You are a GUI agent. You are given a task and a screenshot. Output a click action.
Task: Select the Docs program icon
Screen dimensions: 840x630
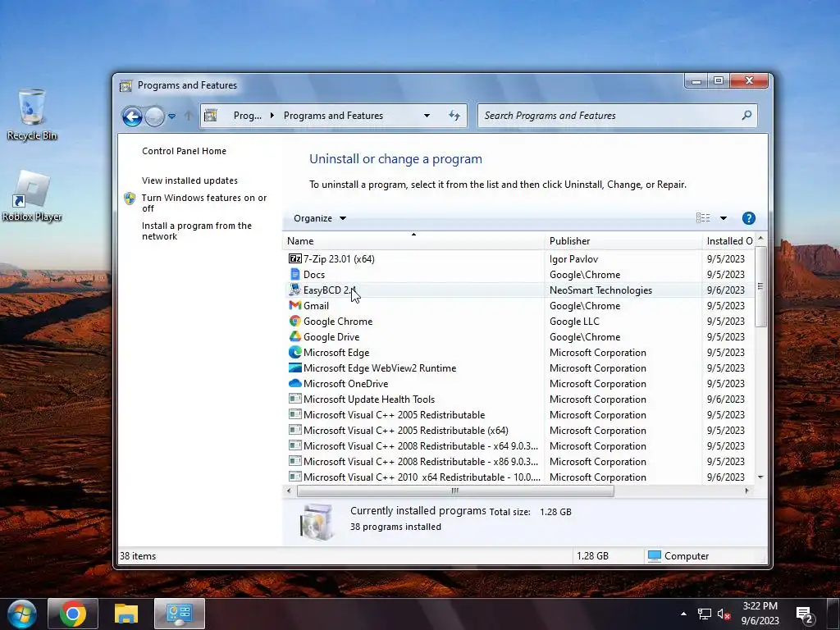click(294, 274)
